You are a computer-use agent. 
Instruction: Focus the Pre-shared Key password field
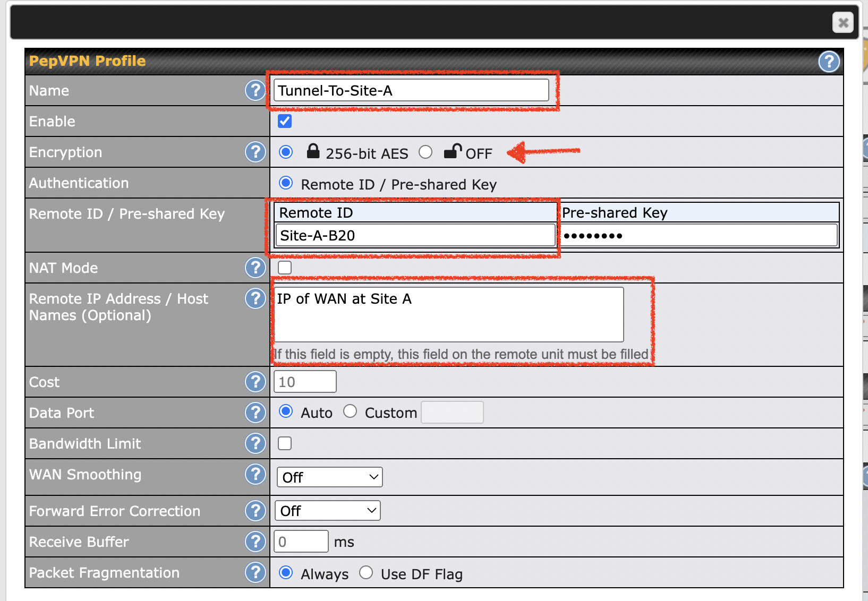[699, 235]
